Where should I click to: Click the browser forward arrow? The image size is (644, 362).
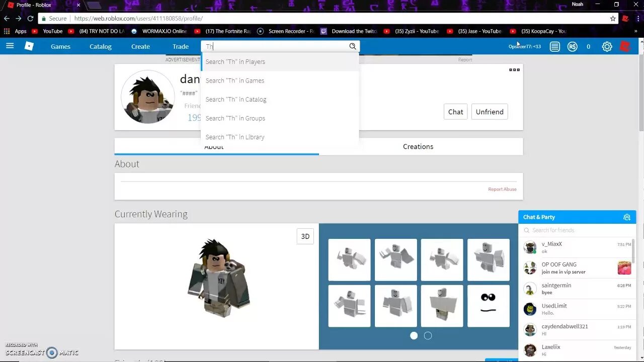click(x=19, y=19)
